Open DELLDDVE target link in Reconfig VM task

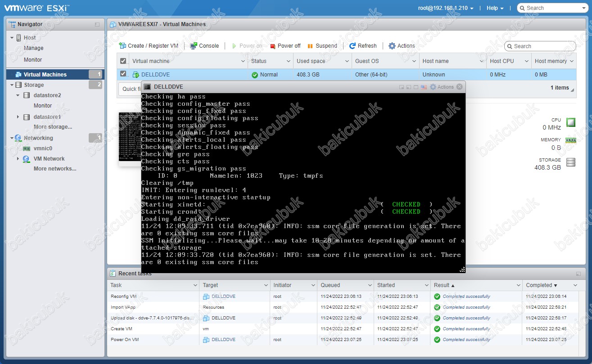click(x=223, y=297)
